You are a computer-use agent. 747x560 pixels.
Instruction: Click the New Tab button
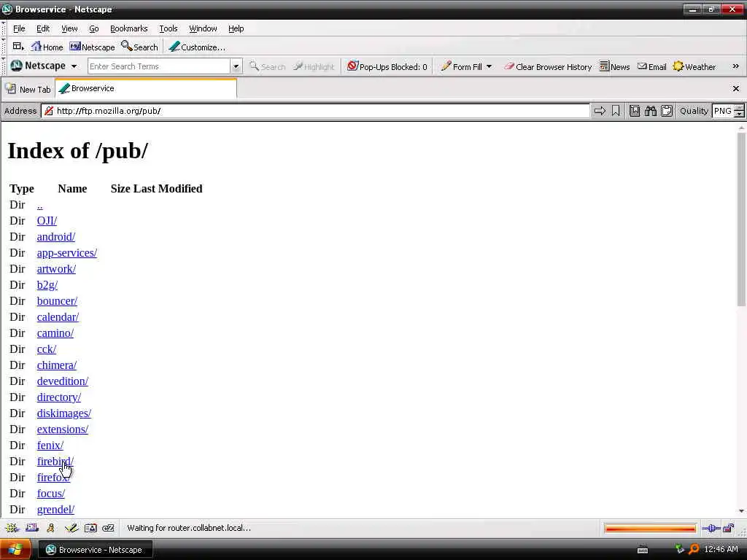click(x=28, y=89)
